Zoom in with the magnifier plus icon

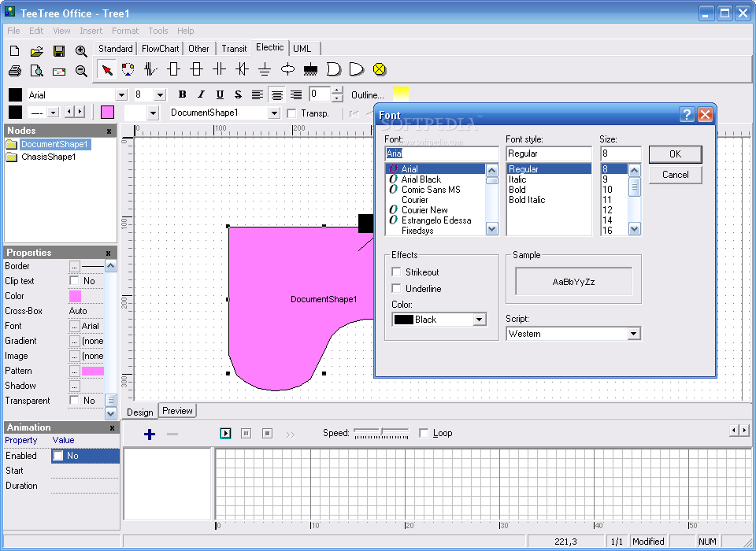tap(81, 50)
